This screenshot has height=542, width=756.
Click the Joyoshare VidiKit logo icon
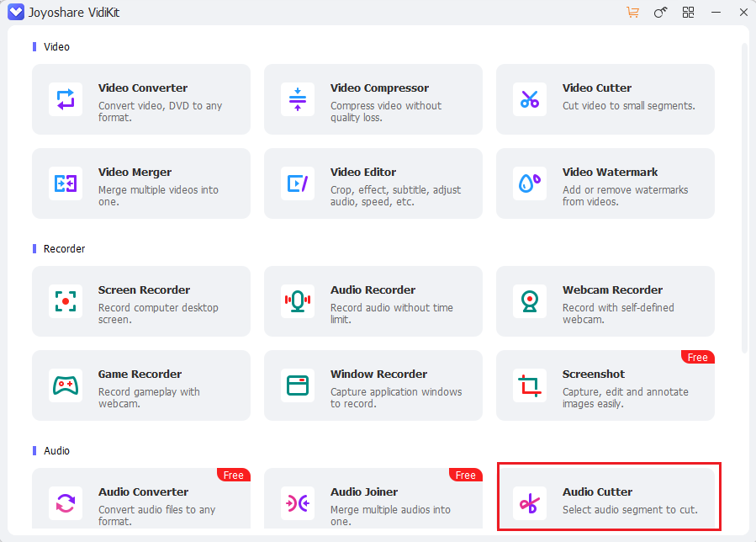pyautogui.click(x=16, y=12)
